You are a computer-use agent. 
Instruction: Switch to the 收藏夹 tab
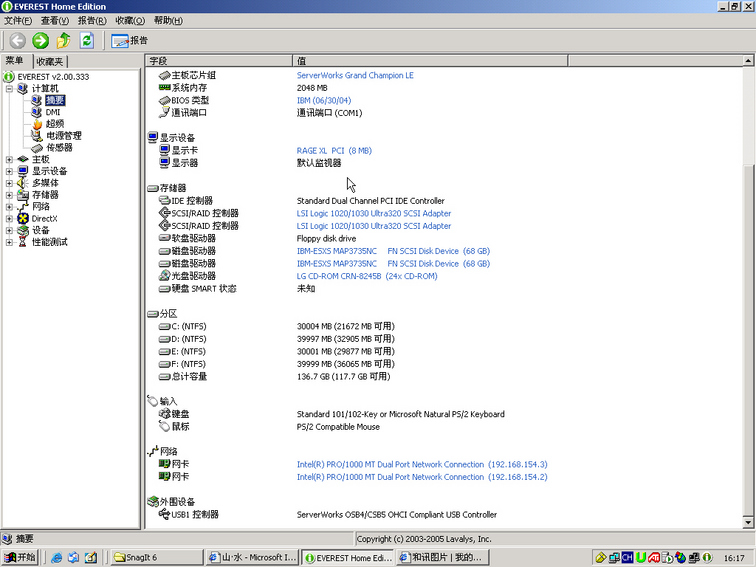tap(50, 62)
